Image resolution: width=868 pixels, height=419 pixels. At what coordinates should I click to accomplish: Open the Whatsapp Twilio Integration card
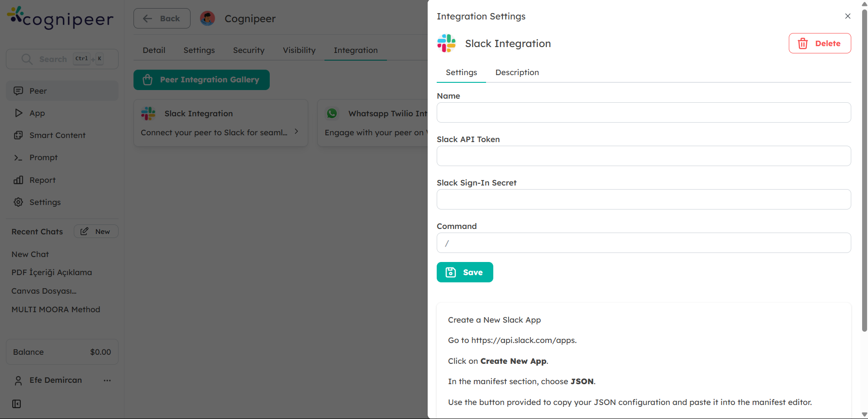(373, 123)
